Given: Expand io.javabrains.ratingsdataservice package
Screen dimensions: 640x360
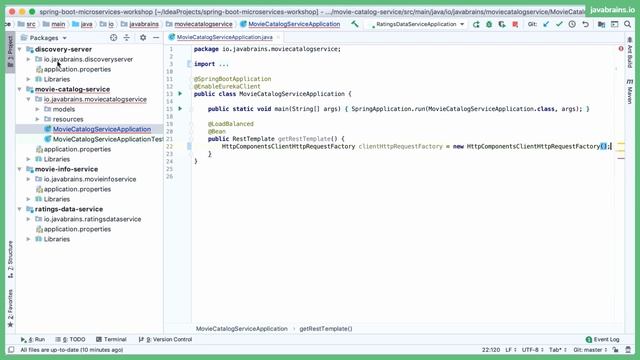Looking at the screenshot, I should (29, 219).
